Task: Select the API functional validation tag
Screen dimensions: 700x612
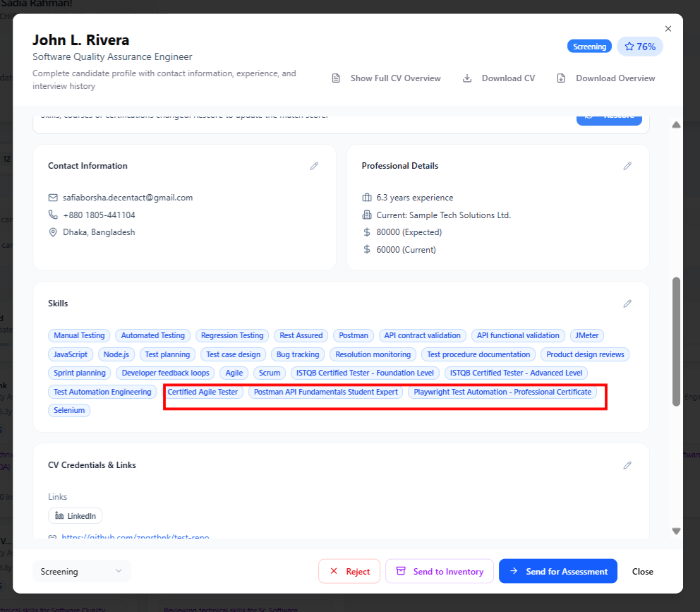Action: [x=518, y=335]
